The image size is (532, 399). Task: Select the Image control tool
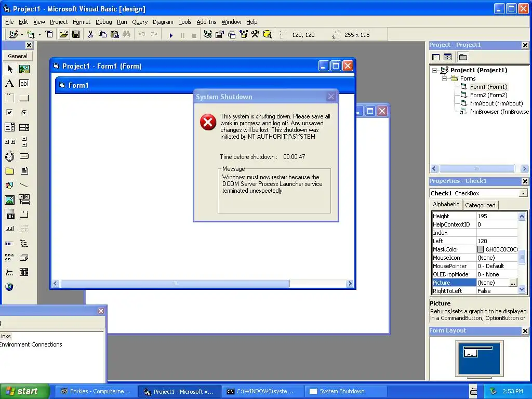(x=10, y=200)
